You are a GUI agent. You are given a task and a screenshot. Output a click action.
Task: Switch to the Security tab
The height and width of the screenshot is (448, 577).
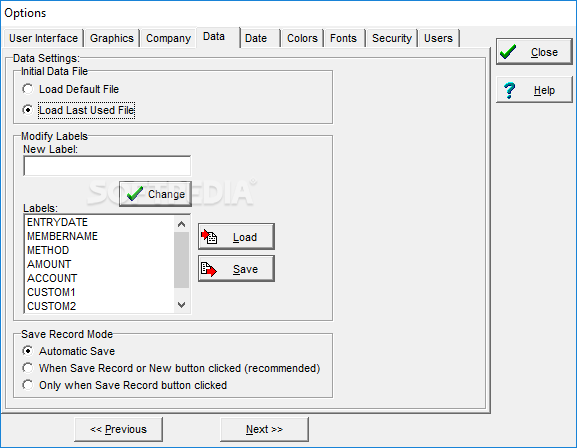pyautogui.click(x=392, y=38)
